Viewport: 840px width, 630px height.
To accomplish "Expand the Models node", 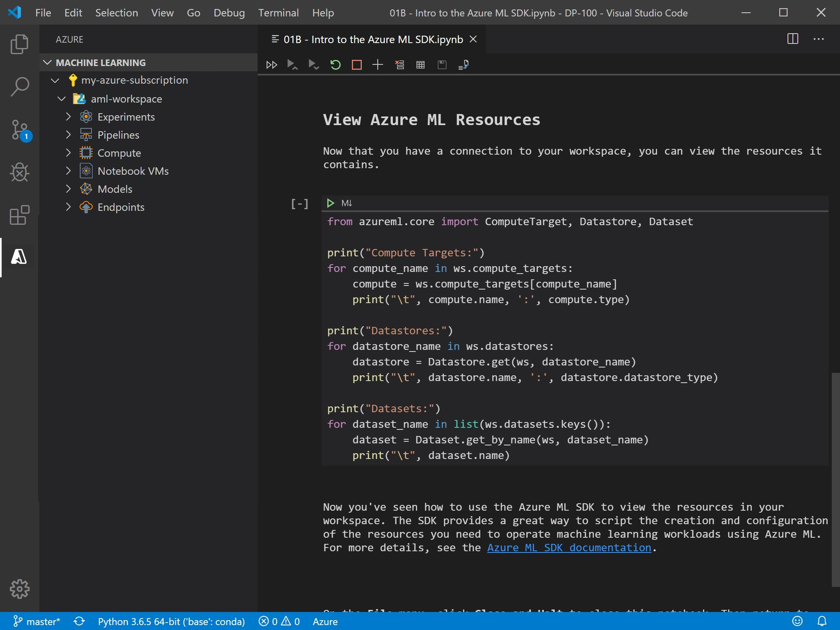I will click(68, 189).
